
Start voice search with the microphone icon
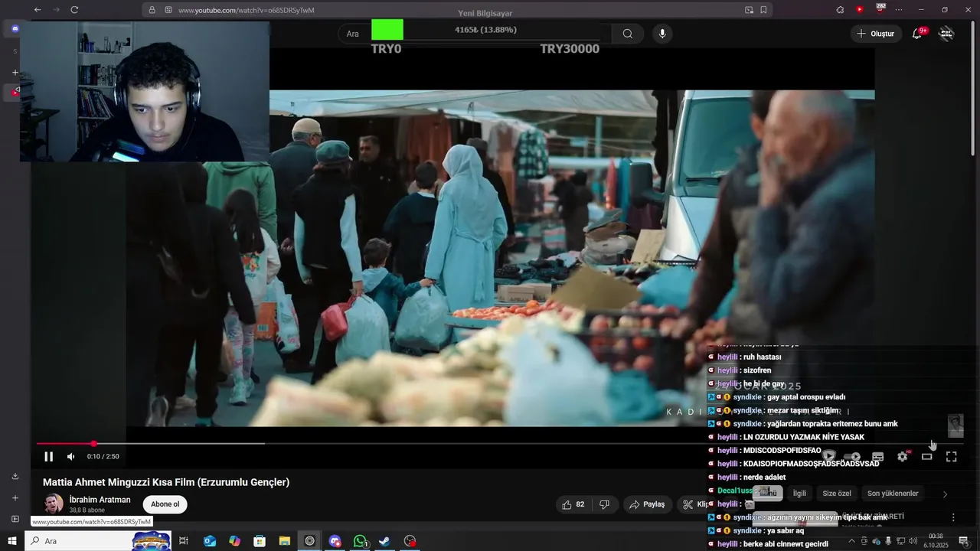(x=662, y=34)
